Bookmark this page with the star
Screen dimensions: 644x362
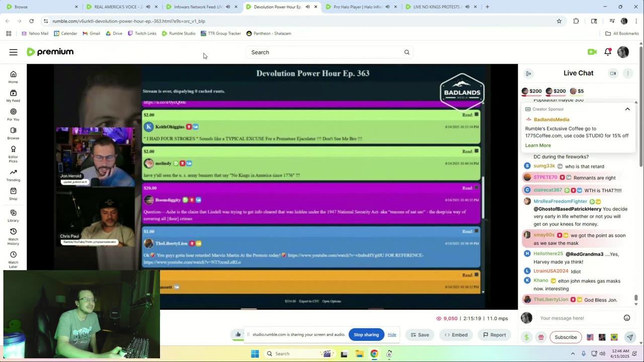pos(559,21)
